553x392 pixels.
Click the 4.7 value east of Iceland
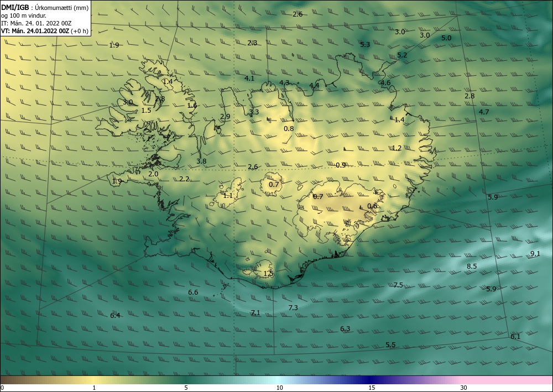484,112
